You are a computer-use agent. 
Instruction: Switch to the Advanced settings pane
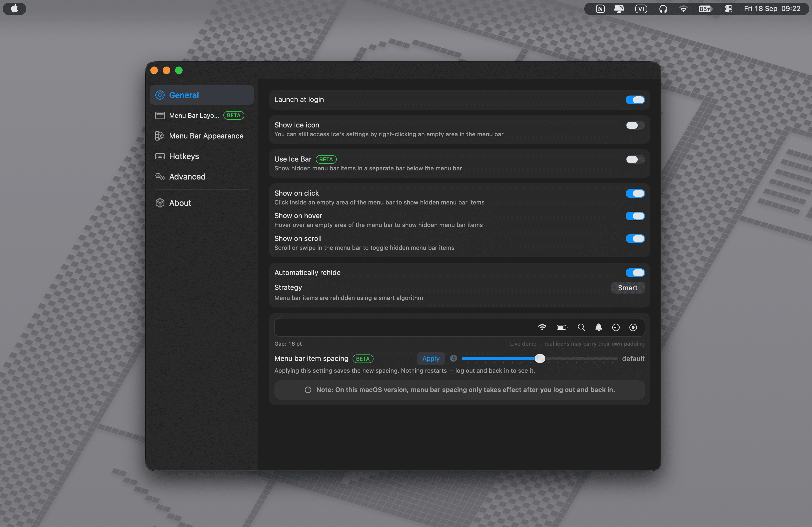click(x=202, y=177)
